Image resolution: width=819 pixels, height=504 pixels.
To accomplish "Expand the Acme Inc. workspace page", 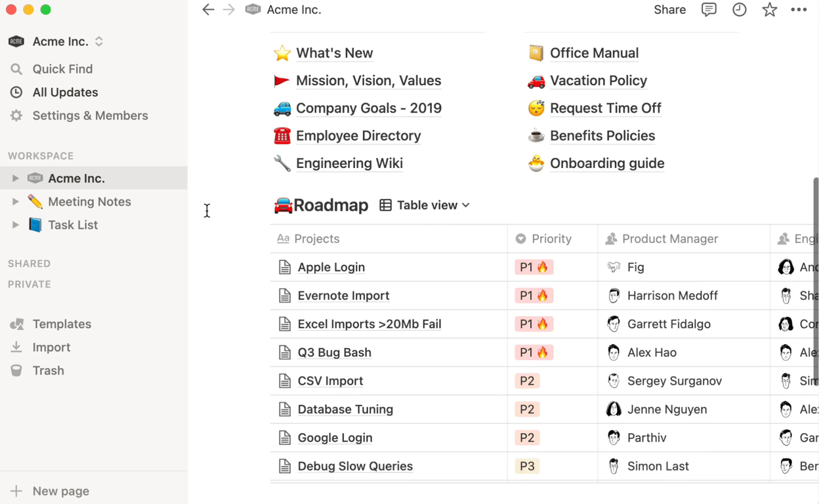I will [x=15, y=178].
